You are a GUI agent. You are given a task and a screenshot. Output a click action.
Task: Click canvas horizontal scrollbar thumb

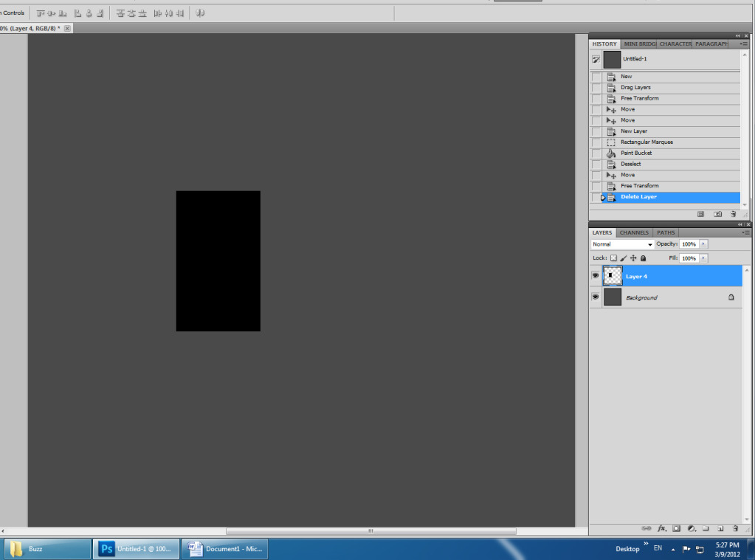(370, 531)
